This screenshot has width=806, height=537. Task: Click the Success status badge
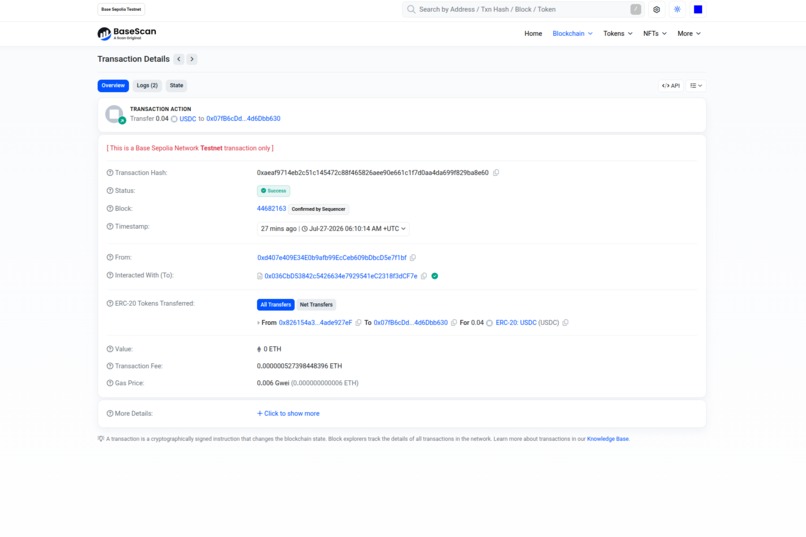tap(273, 191)
